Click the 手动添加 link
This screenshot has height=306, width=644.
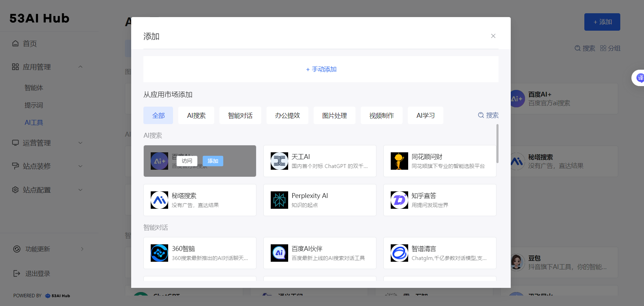(321, 69)
